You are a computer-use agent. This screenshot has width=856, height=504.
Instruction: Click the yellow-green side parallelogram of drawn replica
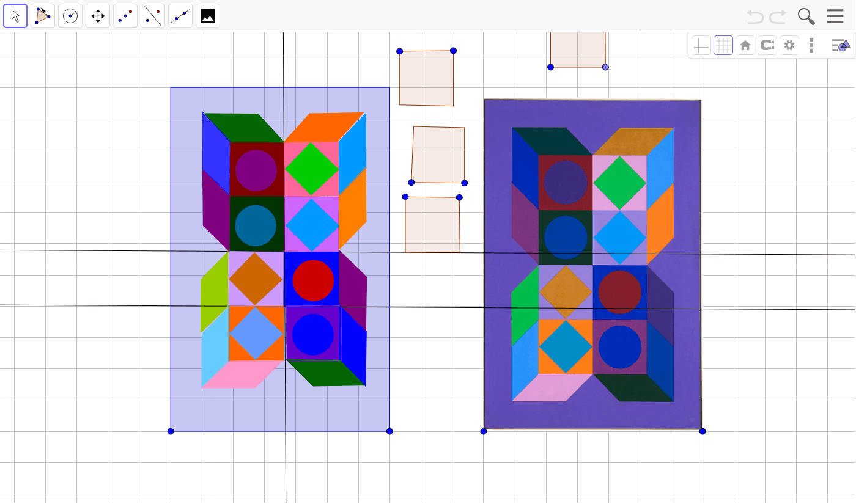click(214, 292)
